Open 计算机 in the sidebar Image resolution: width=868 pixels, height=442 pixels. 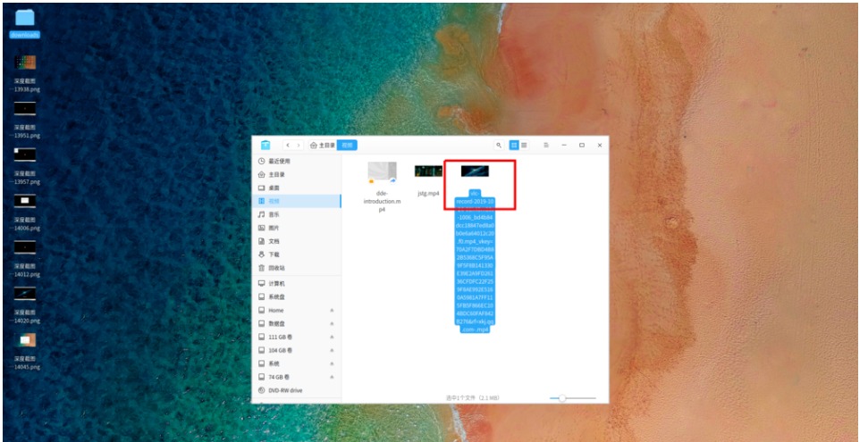coord(297,284)
